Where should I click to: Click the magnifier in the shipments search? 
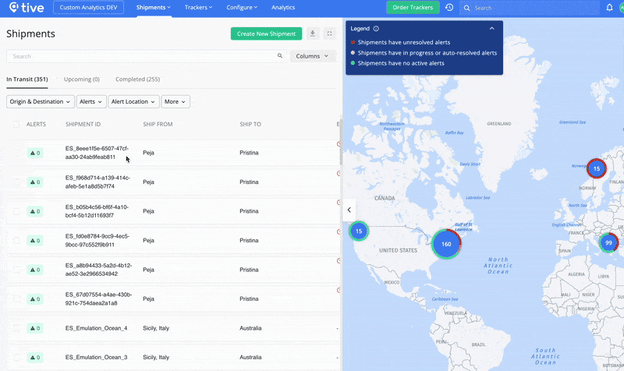[x=280, y=56]
